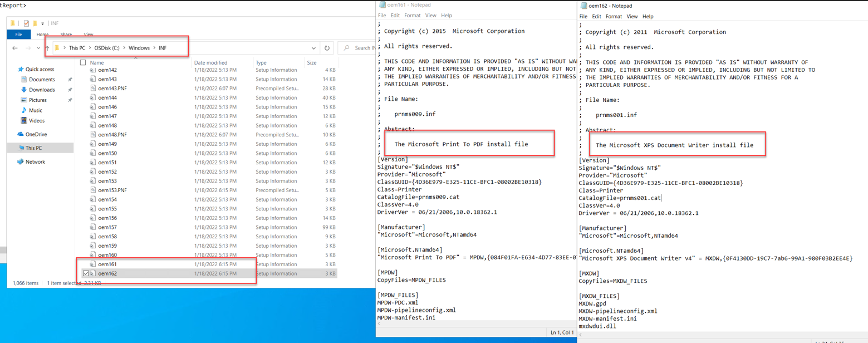
Task: Navigate to Windows breadcrumb folder
Action: point(139,48)
